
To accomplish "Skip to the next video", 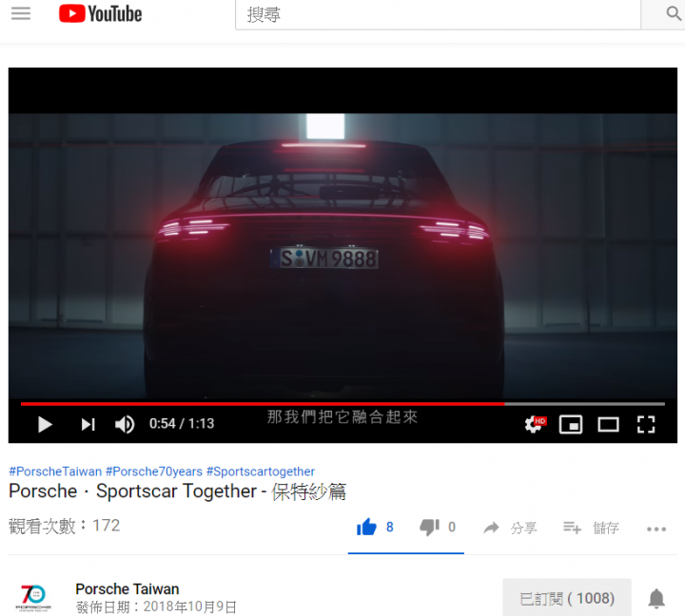I will [x=88, y=424].
